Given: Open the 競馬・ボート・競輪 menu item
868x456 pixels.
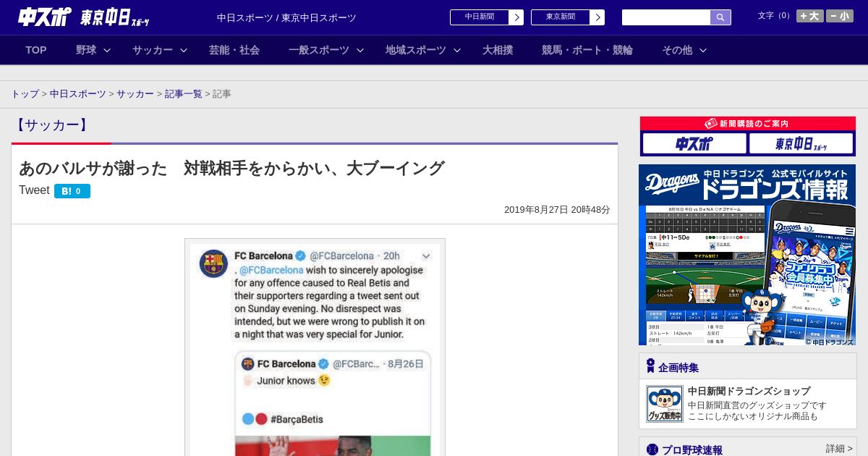Looking at the screenshot, I should tap(587, 50).
